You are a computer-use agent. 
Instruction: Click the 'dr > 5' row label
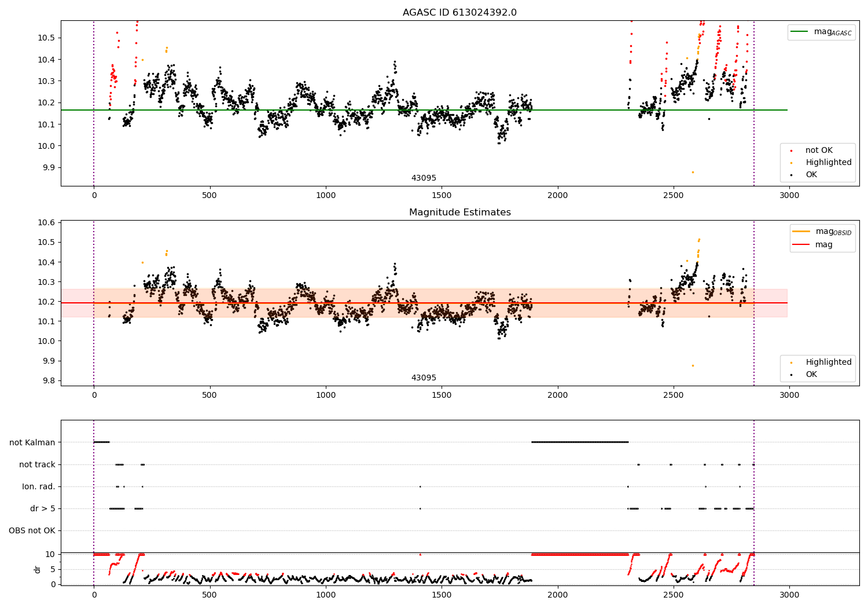[43, 508]
